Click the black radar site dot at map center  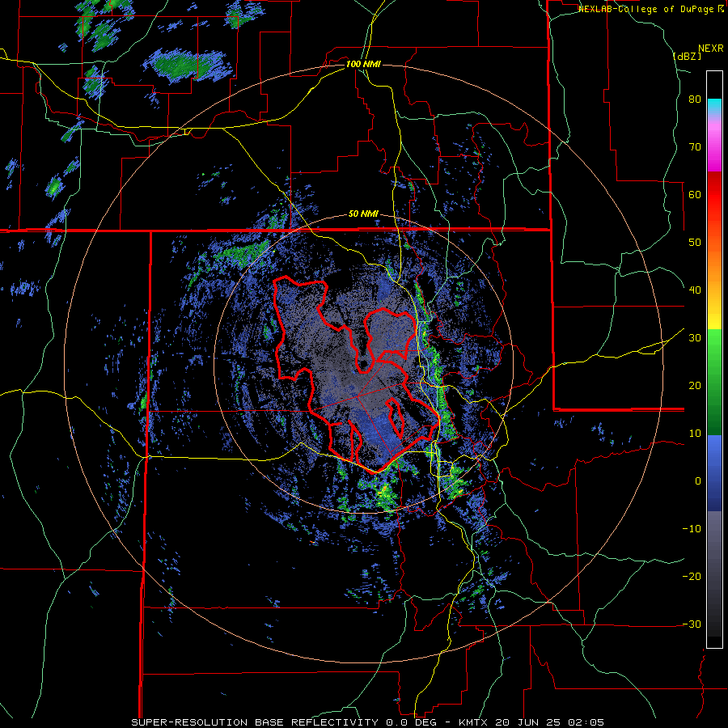pos(365,363)
